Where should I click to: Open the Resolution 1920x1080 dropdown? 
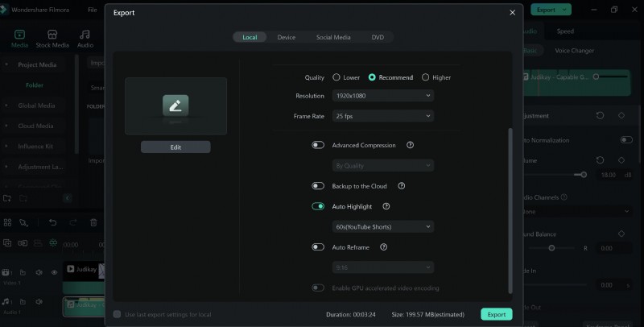click(383, 96)
